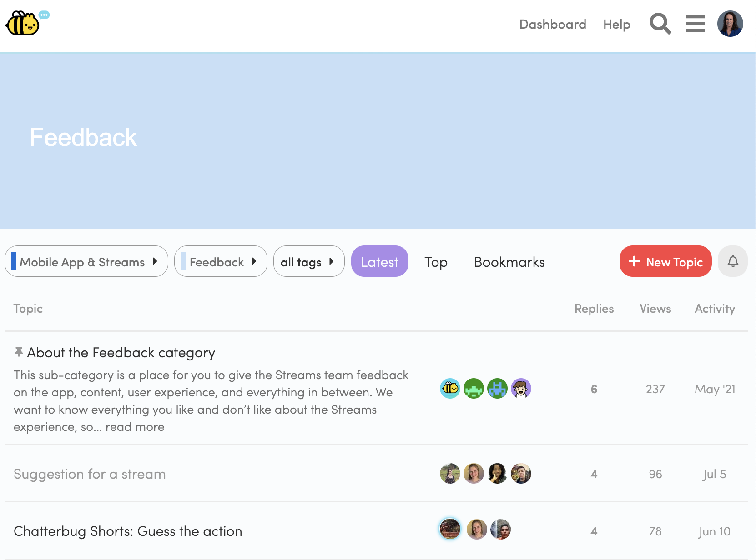This screenshot has width=756, height=560.
Task: Open the all tags dropdown
Action: (308, 262)
